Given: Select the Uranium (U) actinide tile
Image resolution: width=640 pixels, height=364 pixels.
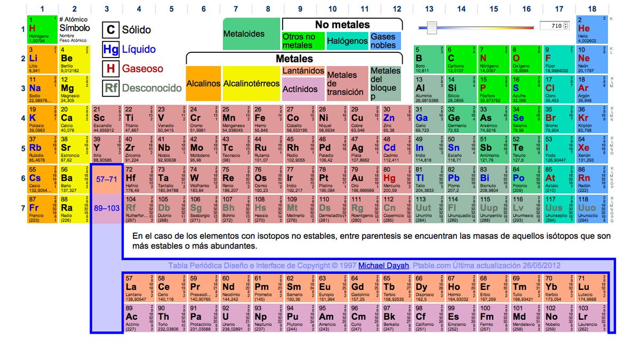Looking at the screenshot, I should pyautogui.click(x=236, y=318).
